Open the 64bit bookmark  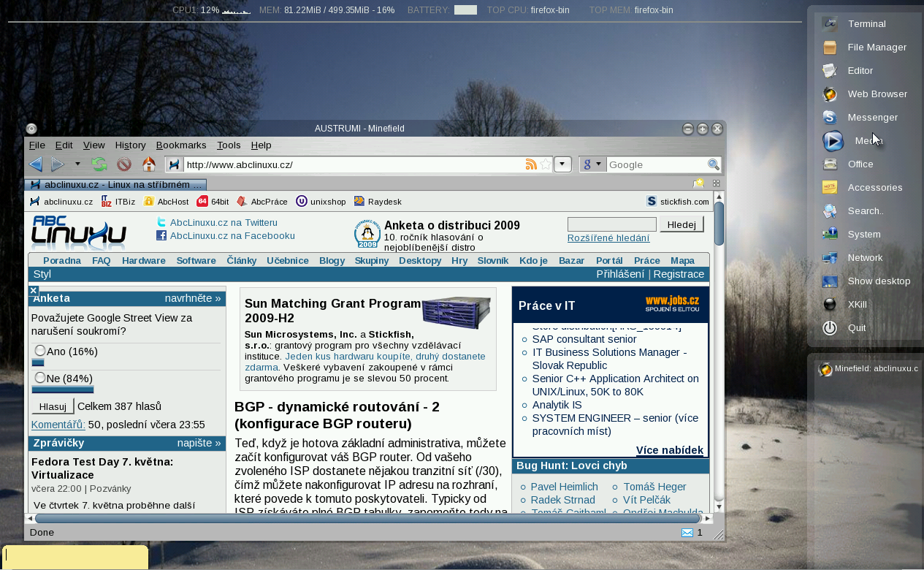click(x=213, y=202)
